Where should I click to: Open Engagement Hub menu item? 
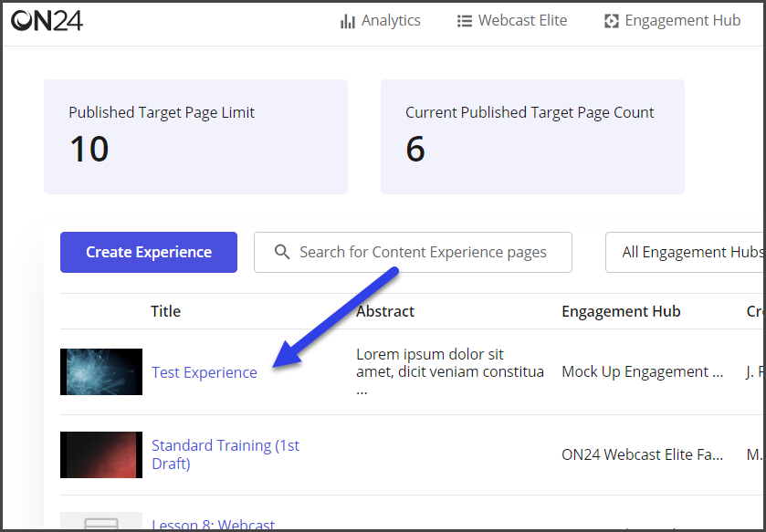tap(673, 20)
